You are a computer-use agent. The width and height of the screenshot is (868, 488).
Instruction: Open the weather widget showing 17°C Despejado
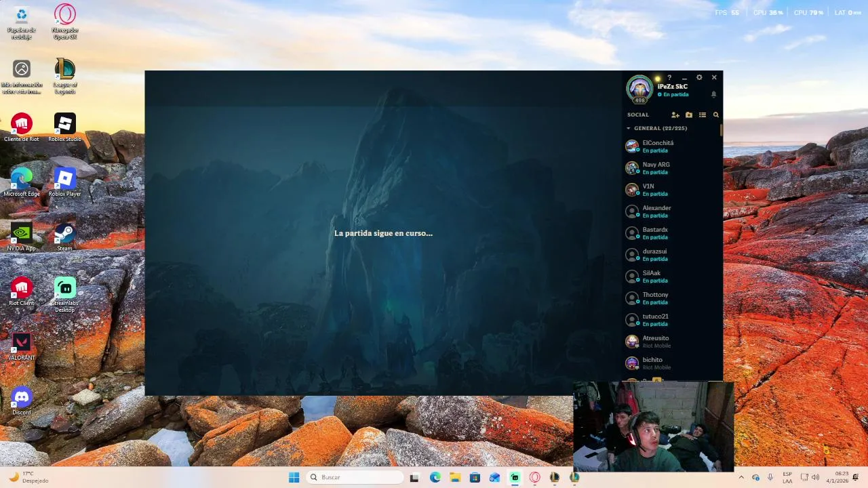(28, 477)
